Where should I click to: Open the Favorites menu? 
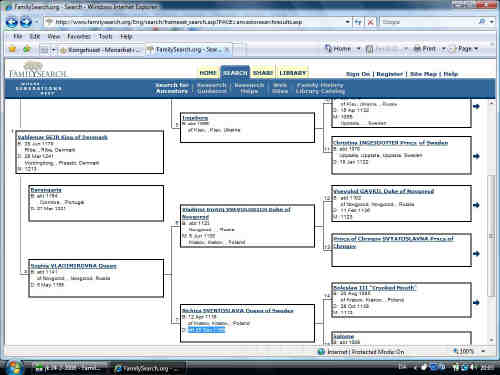(79, 36)
